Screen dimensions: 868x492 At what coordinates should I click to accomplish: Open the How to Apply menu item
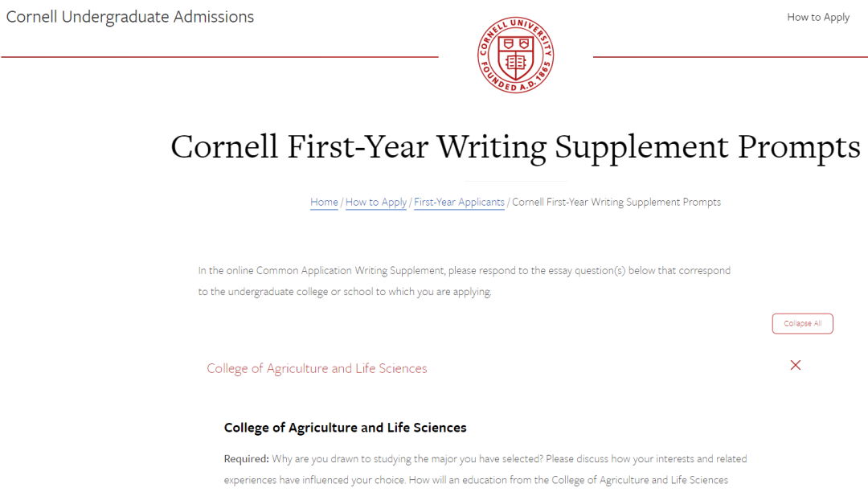pos(818,17)
